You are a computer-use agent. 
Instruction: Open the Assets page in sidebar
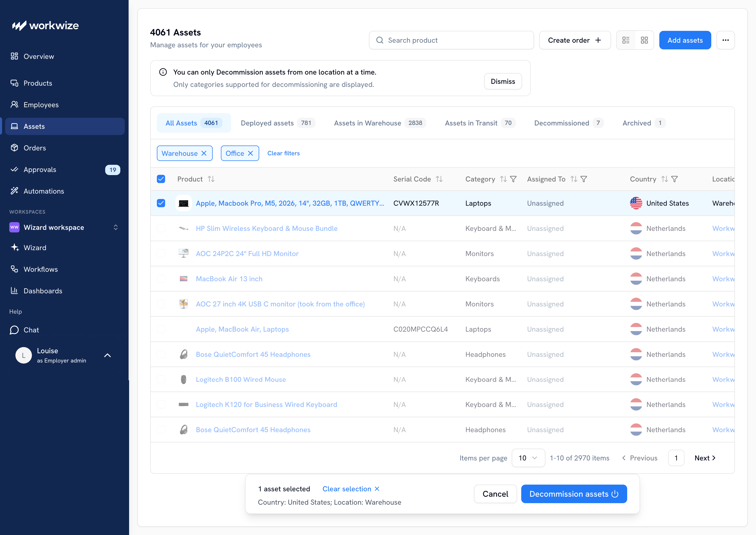(65, 126)
